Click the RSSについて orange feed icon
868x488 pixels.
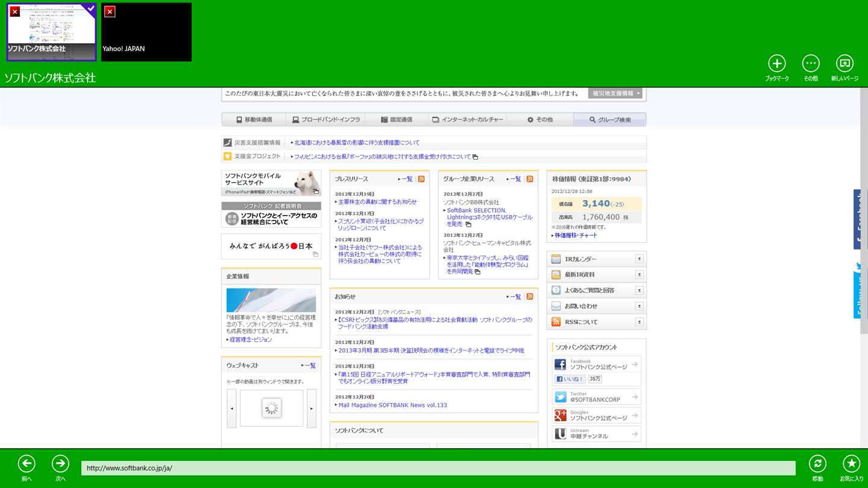pos(556,322)
